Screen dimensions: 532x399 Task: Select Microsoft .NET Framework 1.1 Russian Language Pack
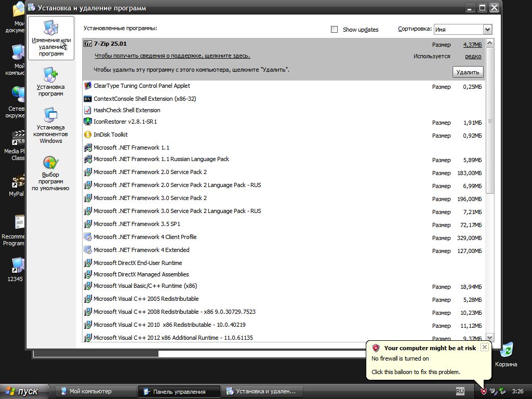click(x=284, y=159)
